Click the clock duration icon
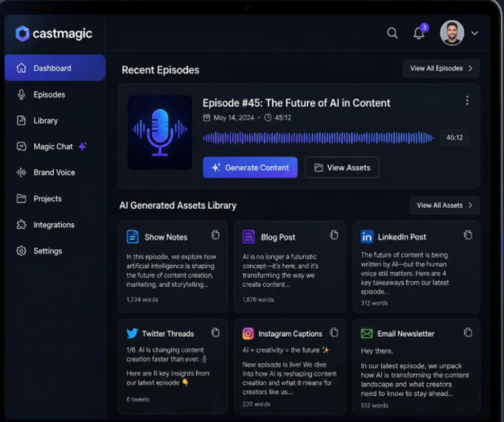This screenshot has width=504, height=422. coord(268,118)
